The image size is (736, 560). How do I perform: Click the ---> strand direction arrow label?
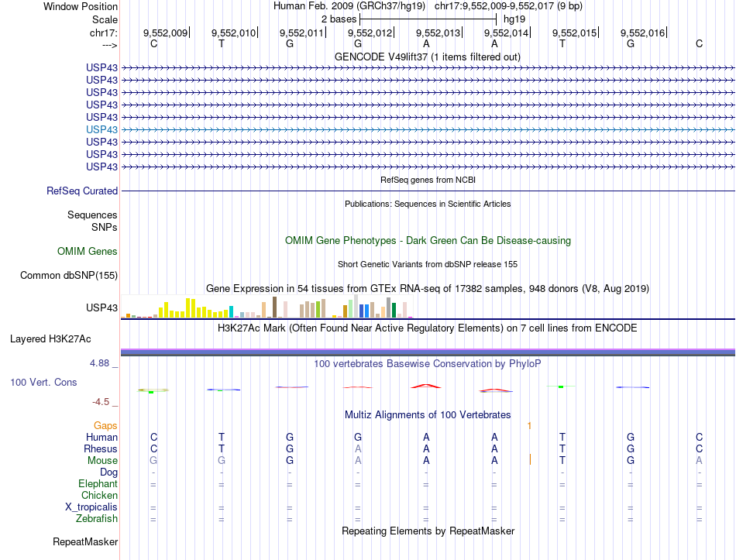click(110, 45)
